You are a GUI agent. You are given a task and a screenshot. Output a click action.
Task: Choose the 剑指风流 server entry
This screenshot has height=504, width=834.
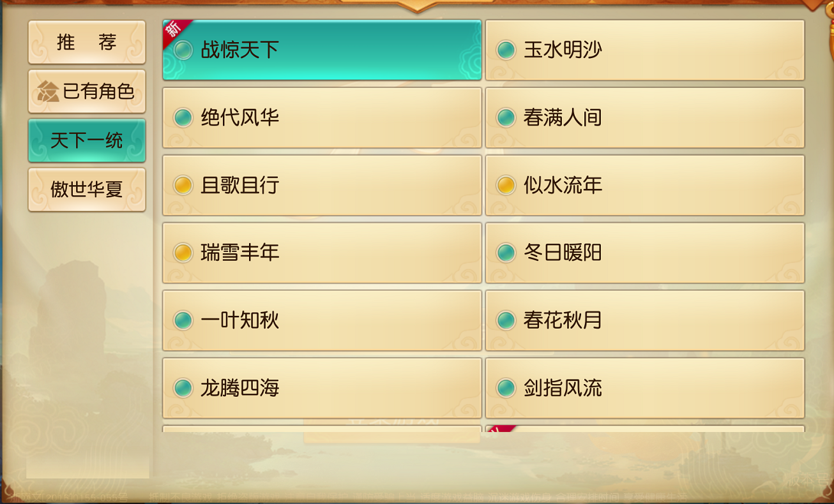644,388
